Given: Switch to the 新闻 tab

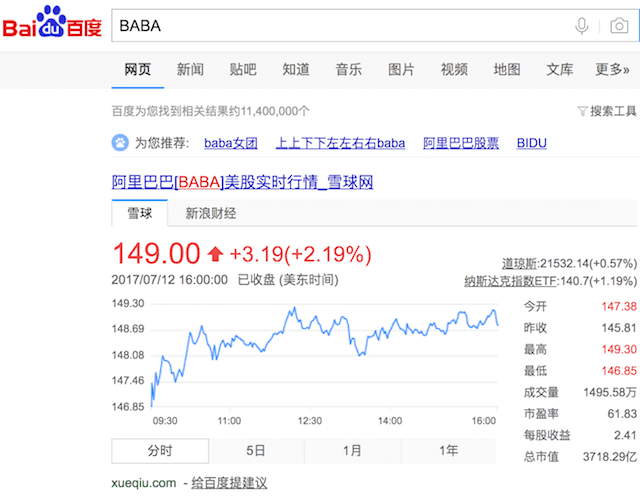Looking at the screenshot, I should click(x=190, y=69).
